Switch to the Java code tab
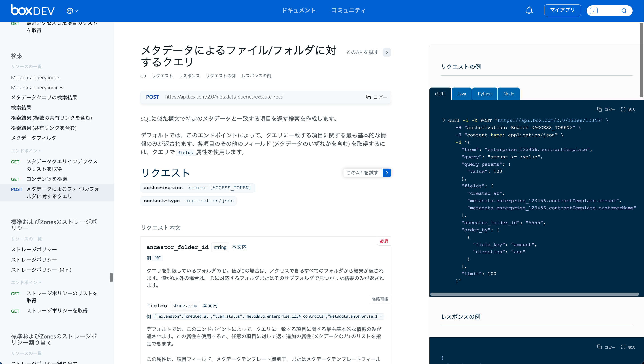 461,94
